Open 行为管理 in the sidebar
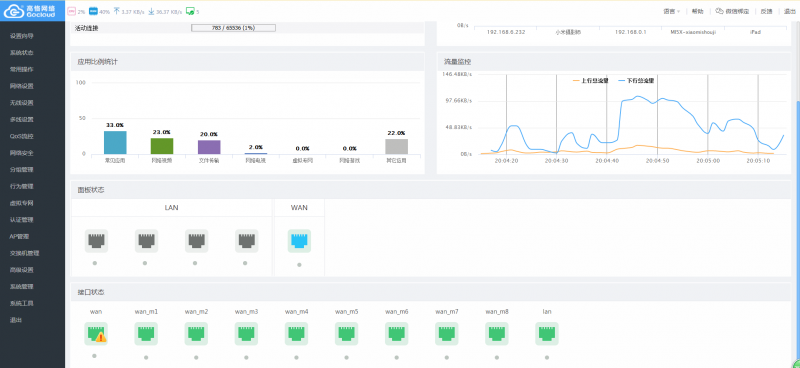Viewport: 800px width, 368px height. pos(21,186)
